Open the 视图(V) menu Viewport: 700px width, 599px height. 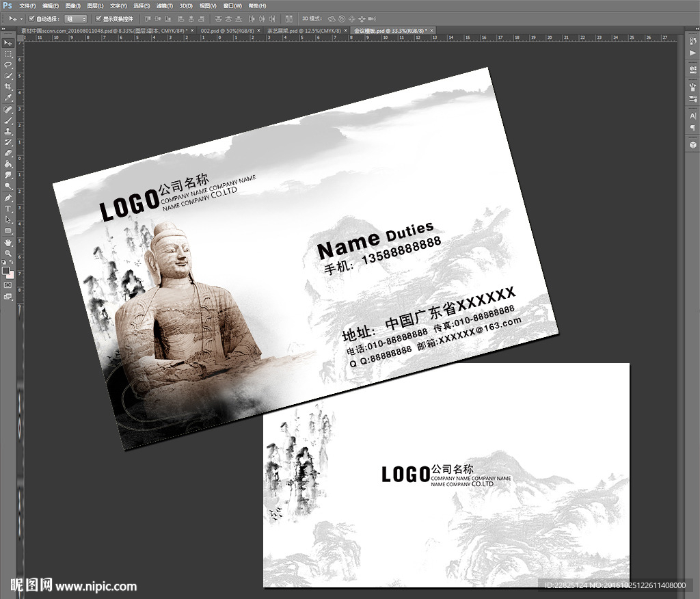tap(208, 5)
